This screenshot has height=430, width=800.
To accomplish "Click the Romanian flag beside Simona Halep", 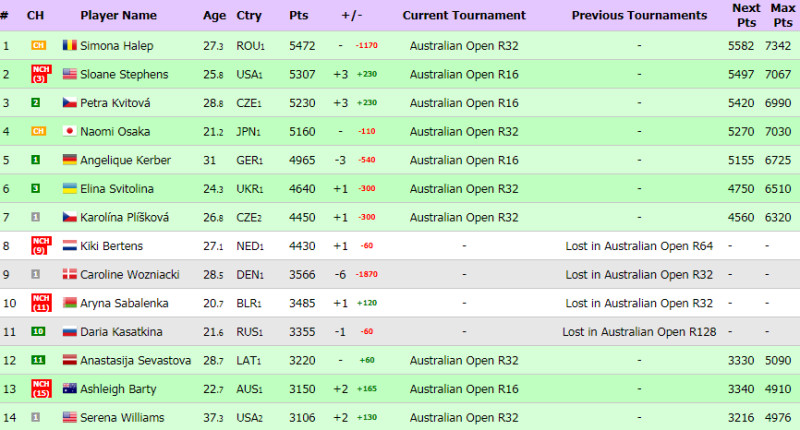I will pos(69,45).
